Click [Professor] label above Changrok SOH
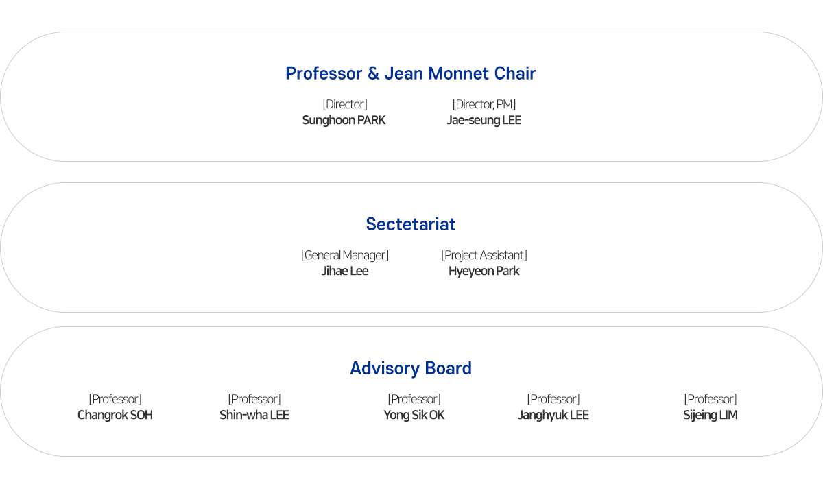The image size is (823, 504). tap(115, 399)
